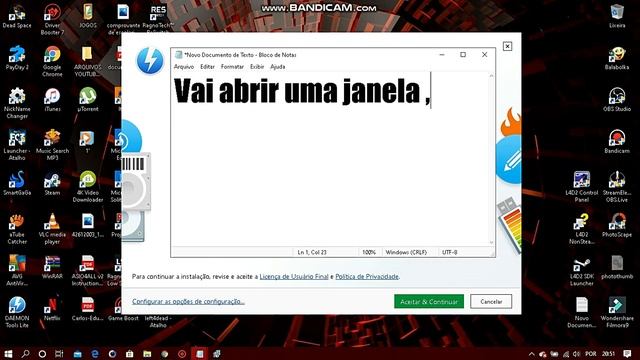
Task: Open File Explorer folder icon on taskbar
Action: pos(147,353)
